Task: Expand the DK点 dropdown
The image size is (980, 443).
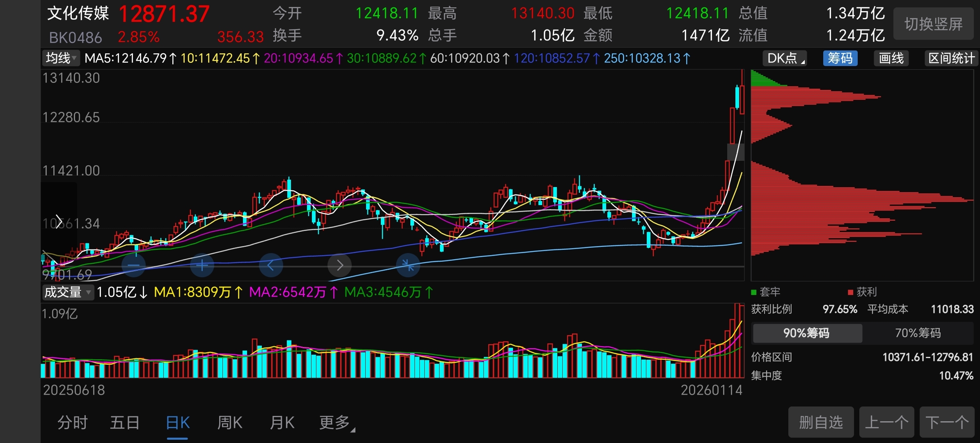Action: (785, 58)
